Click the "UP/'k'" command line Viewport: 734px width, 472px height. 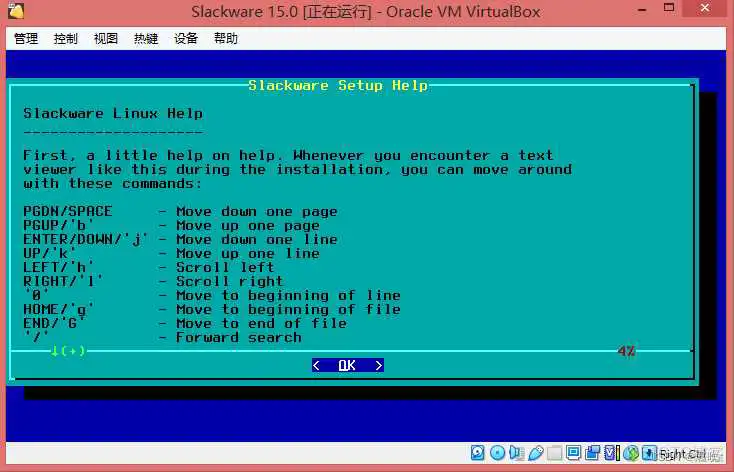point(172,253)
